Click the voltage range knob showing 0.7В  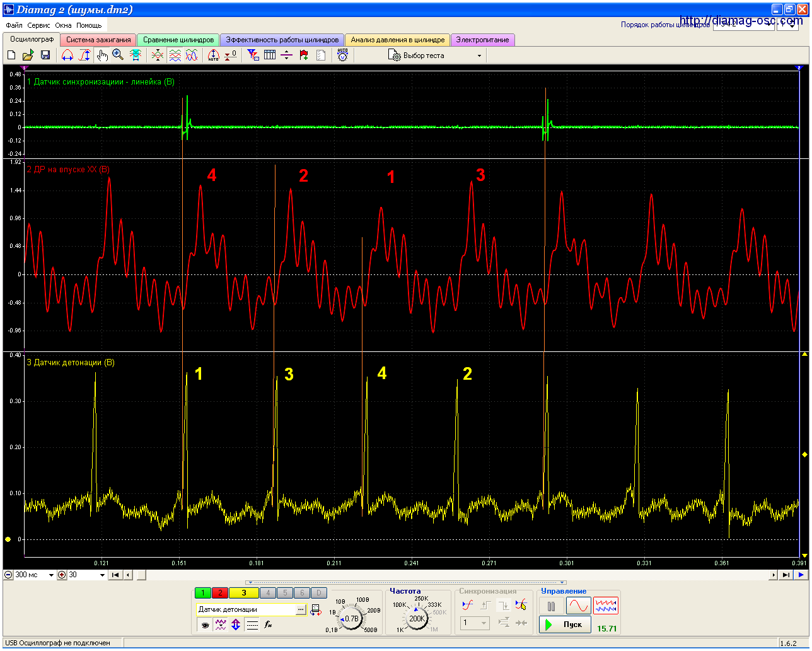pos(351,619)
